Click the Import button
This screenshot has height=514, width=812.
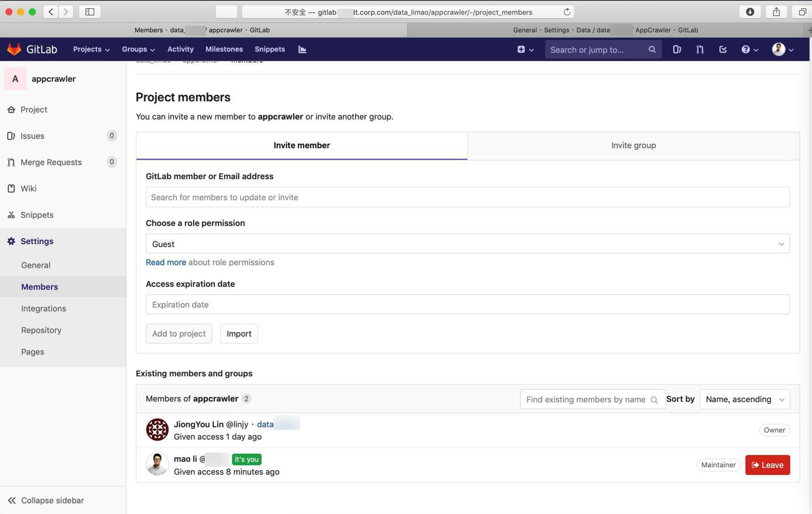click(239, 334)
